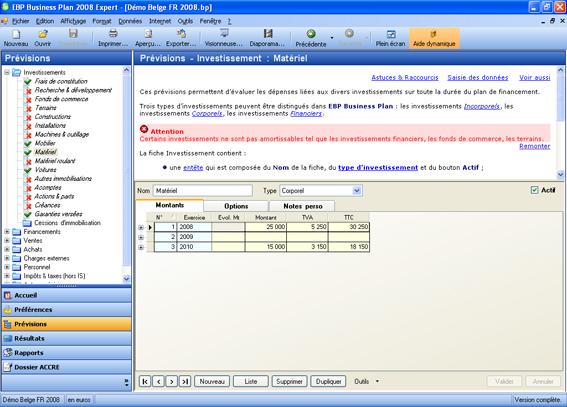
Task: Expand navigation panel chevron below Dossier ACCRE
Action: [126, 382]
